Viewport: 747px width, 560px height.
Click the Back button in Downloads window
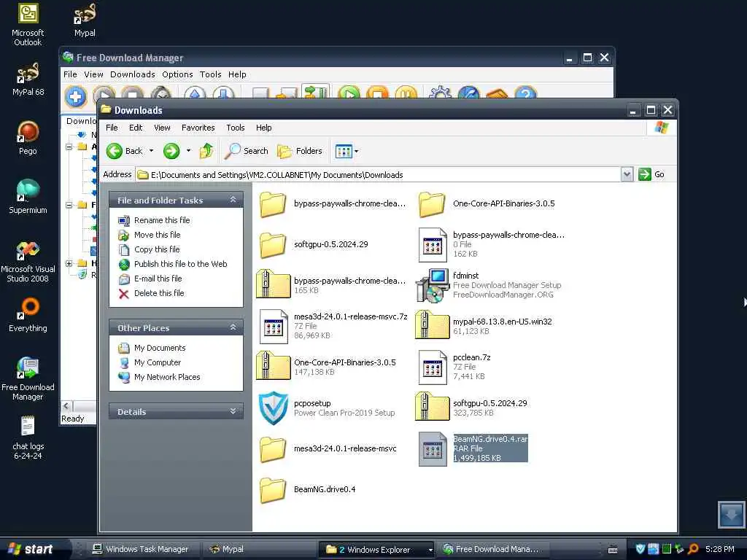tap(124, 151)
